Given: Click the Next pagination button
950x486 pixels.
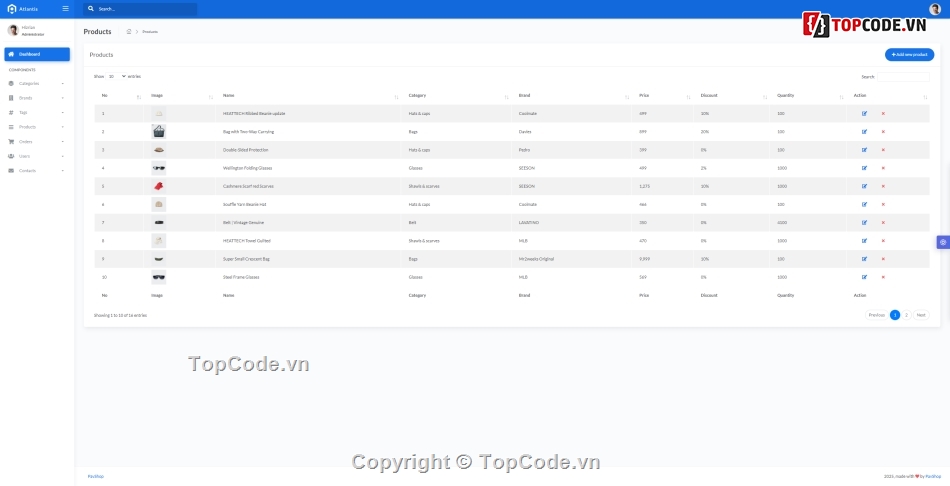Looking at the screenshot, I should (920, 315).
